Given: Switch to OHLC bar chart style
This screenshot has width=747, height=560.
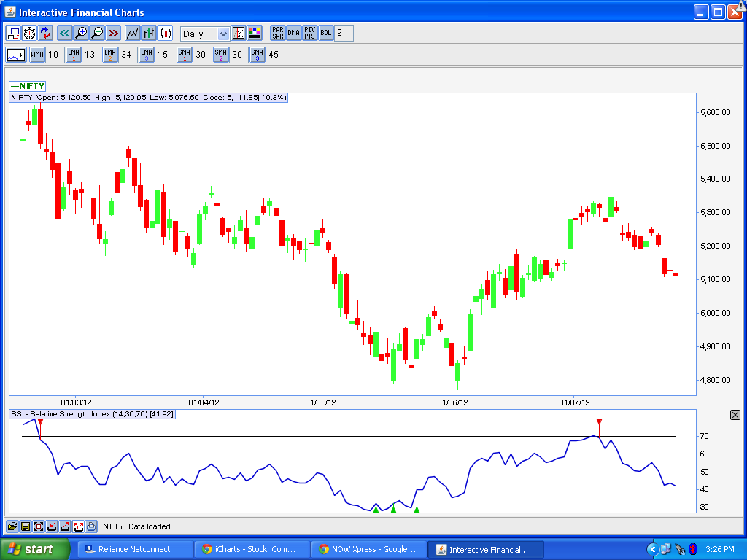Looking at the screenshot, I should point(149,34).
